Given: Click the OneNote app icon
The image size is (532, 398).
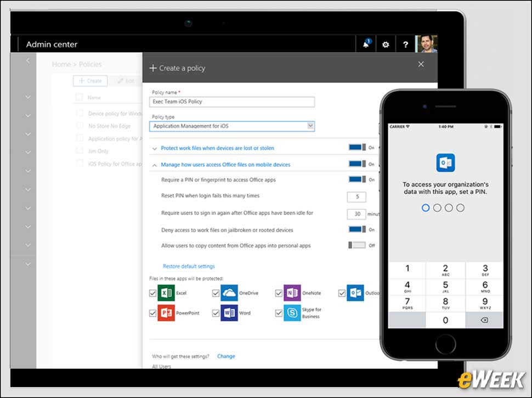Looking at the screenshot, I should point(292,293).
